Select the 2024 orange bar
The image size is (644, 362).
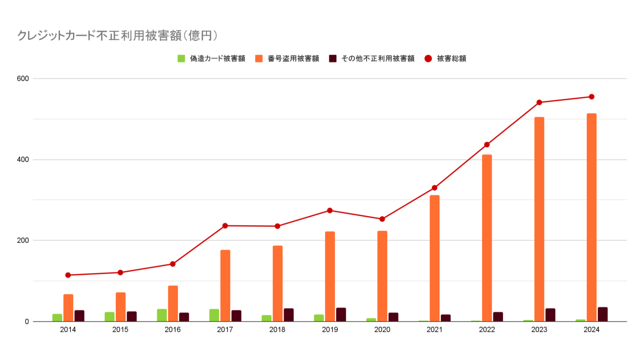coord(591,218)
